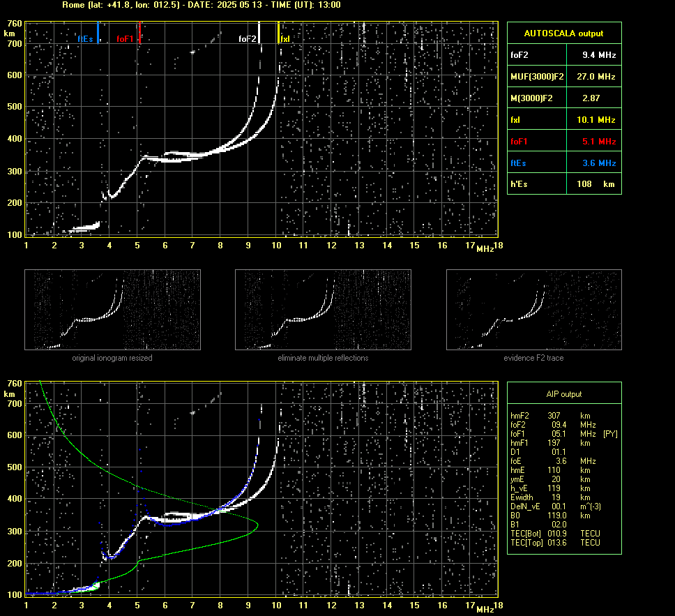Select the TEC[Bot] 010.9 TECU row

555,533
